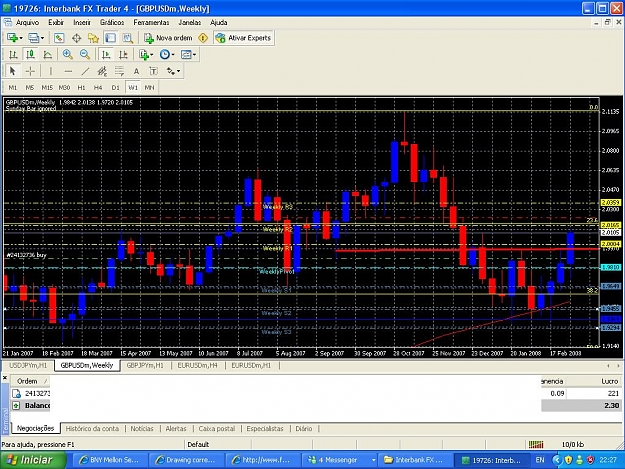Open the Exibir menu
The width and height of the screenshot is (625, 469).
coord(56,22)
